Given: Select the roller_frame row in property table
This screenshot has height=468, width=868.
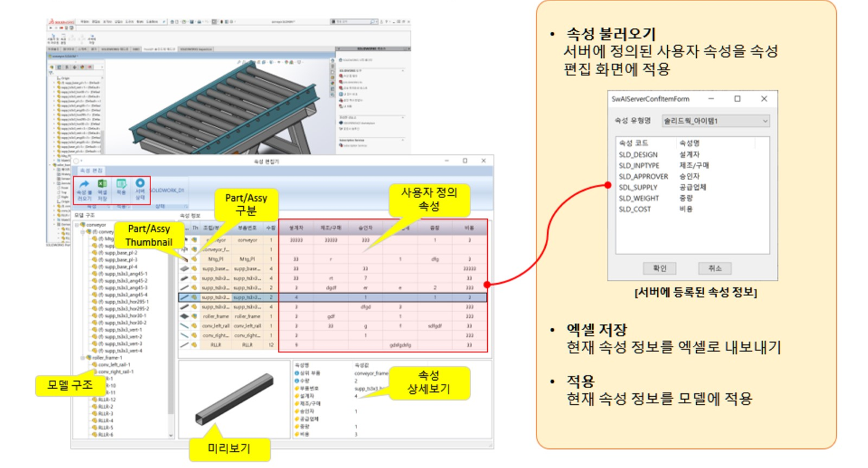Looking at the screenshot, I should [x=333, y=317].
